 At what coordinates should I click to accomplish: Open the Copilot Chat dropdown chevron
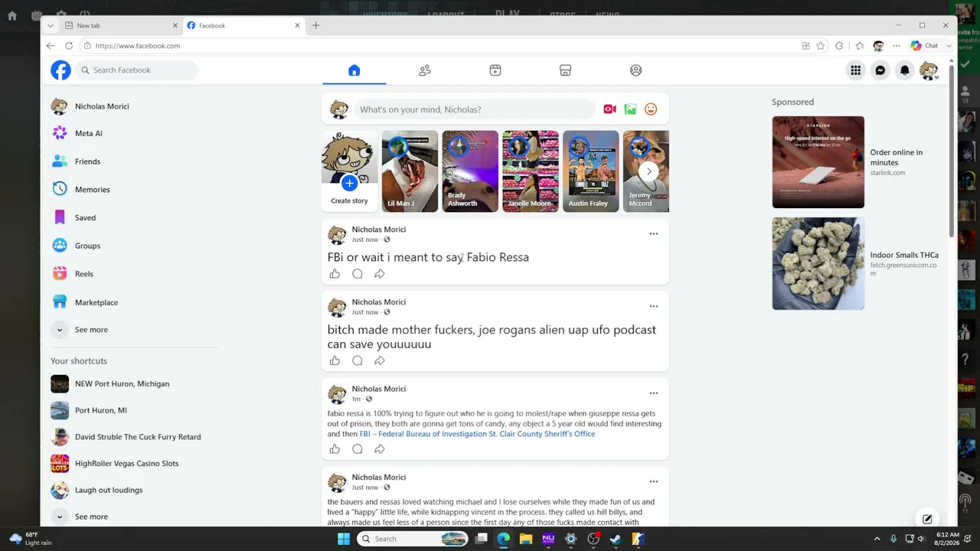(949, 46)
